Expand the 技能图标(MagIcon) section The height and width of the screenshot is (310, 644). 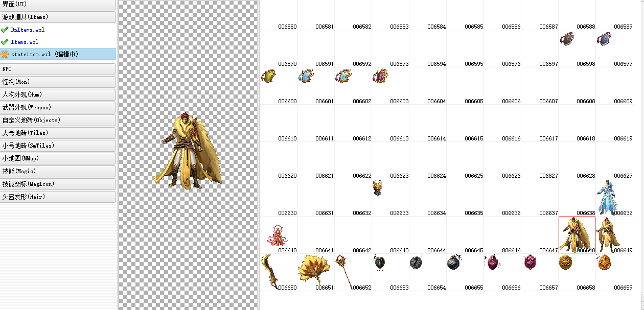(x=58, y=184)
